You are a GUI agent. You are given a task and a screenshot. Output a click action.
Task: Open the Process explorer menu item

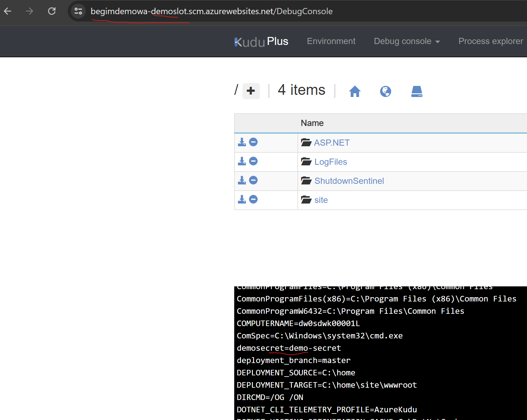coord(491,41)
